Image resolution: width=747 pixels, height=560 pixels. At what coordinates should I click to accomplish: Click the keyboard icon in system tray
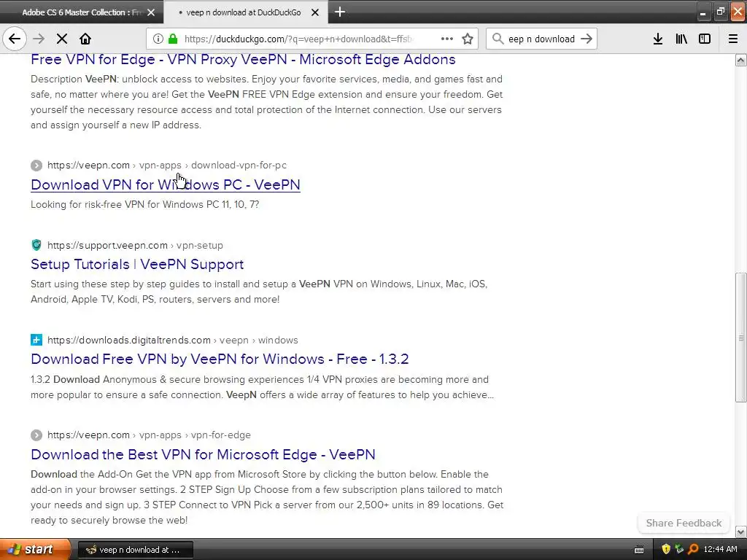639,550
